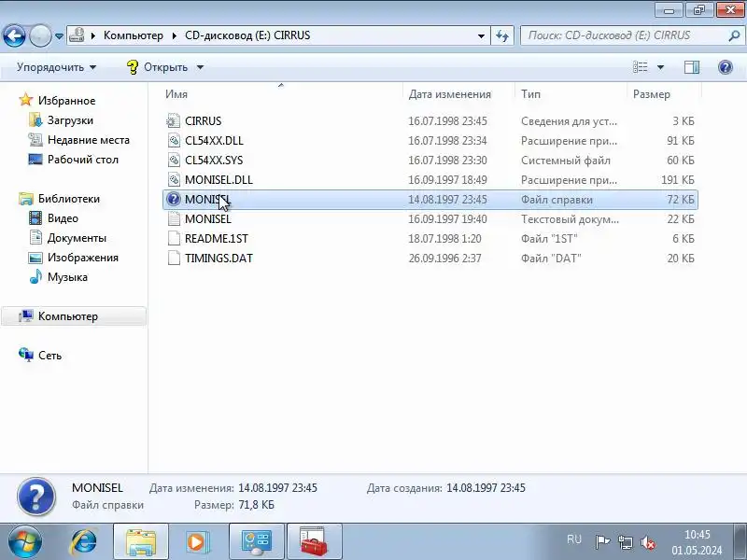Screen dimensions: 747x560
Task: Open the view options dropdown arrow
Action: (x=660, y=67)
